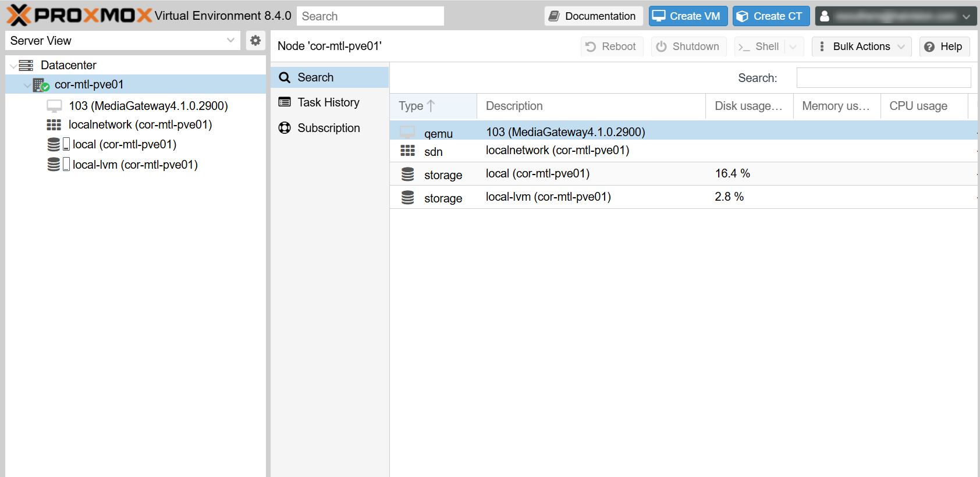Click table description 103 (MediaGateway4.1.0.2900)
The height and width of the screenshot is (477, 980).
[566, 132]
